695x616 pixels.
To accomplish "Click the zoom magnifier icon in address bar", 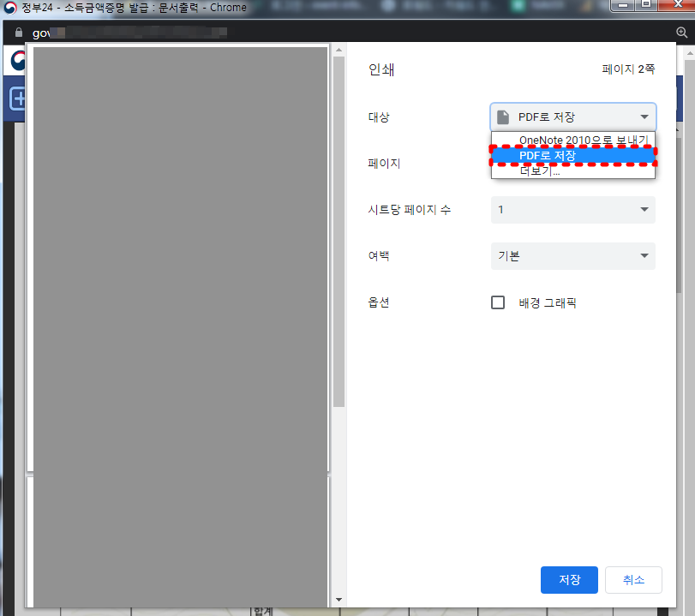I will click(681, 33).
